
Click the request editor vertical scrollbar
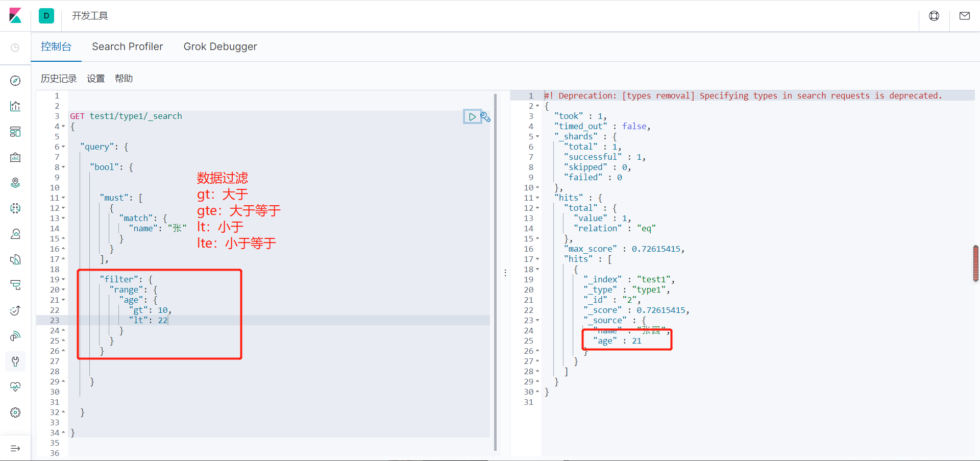tap(495, 272)
